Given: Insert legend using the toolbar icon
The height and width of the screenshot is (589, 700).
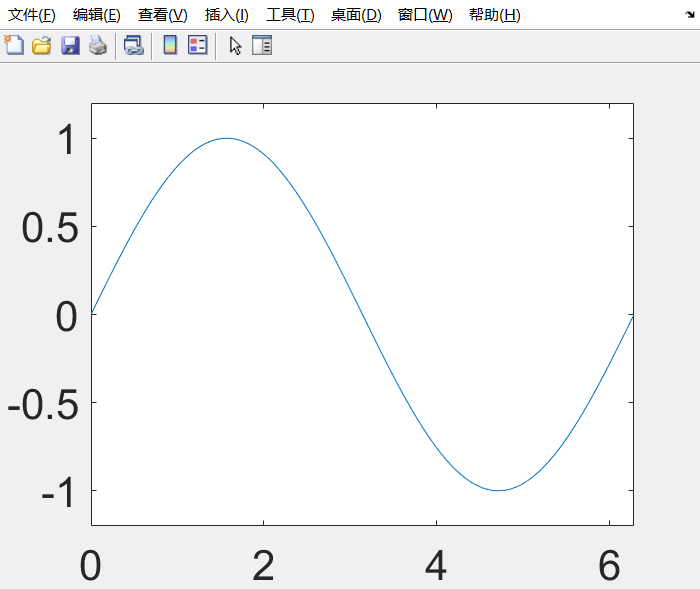Looking at the screenshot, I should (x=198, y=45).
